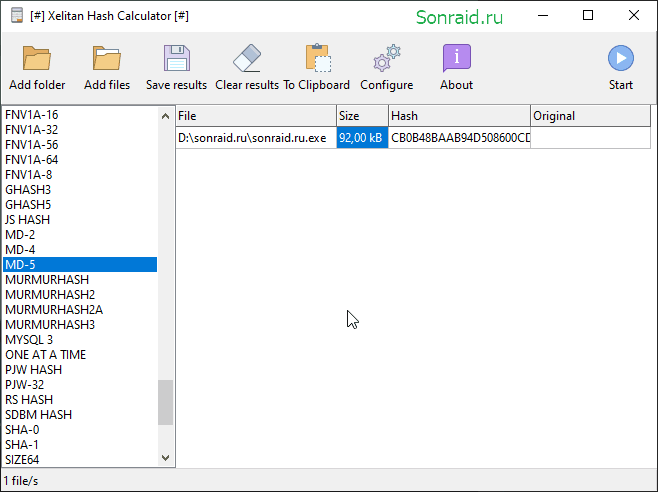Click the empty Original cell of sonraid.ru.exe

point(590,138)
